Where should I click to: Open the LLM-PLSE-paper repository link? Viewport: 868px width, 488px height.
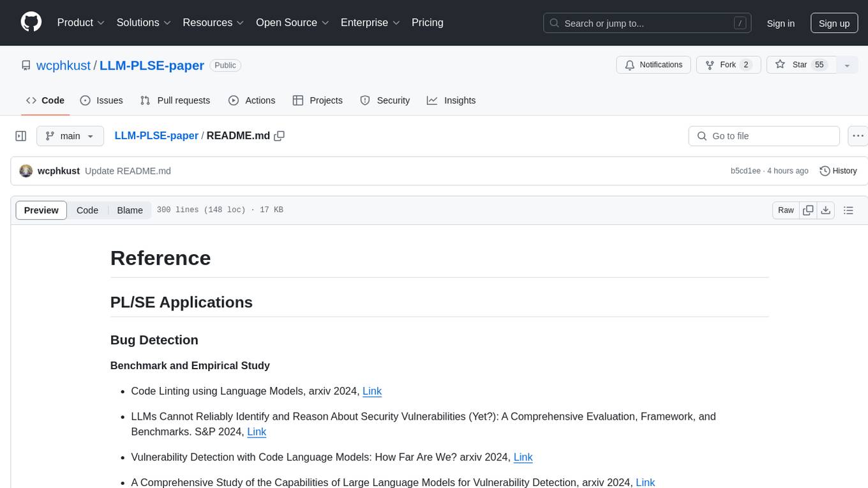click(152, 65)
